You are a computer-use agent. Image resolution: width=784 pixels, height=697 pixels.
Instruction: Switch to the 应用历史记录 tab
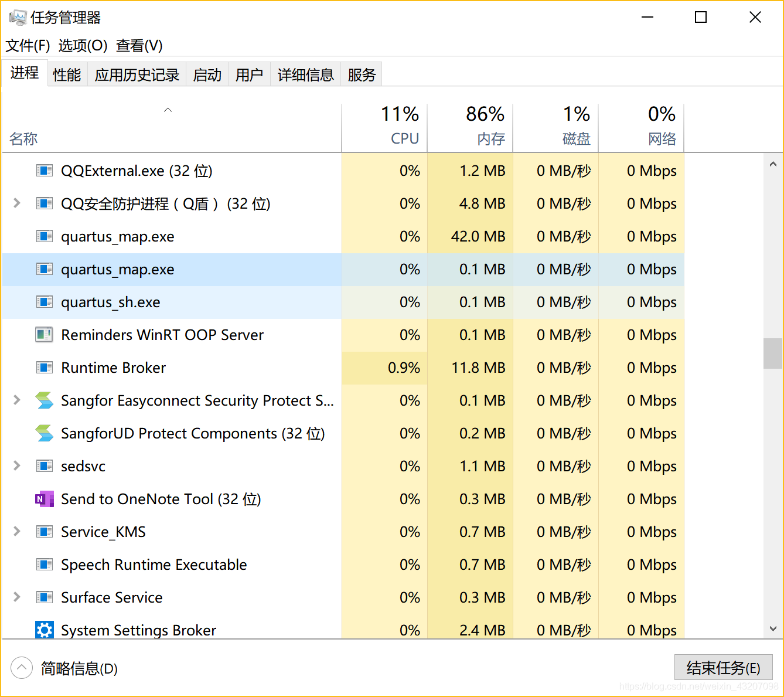[137, 74]
